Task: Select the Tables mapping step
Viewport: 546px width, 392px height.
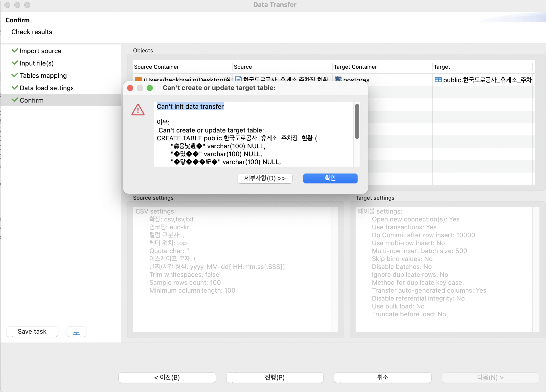Action: [x=43, y=76]
